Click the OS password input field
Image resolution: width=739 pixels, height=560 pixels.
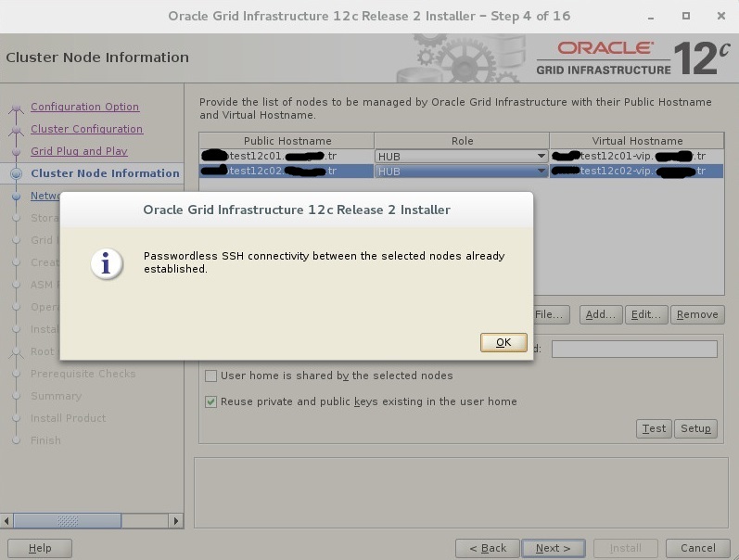634,349
